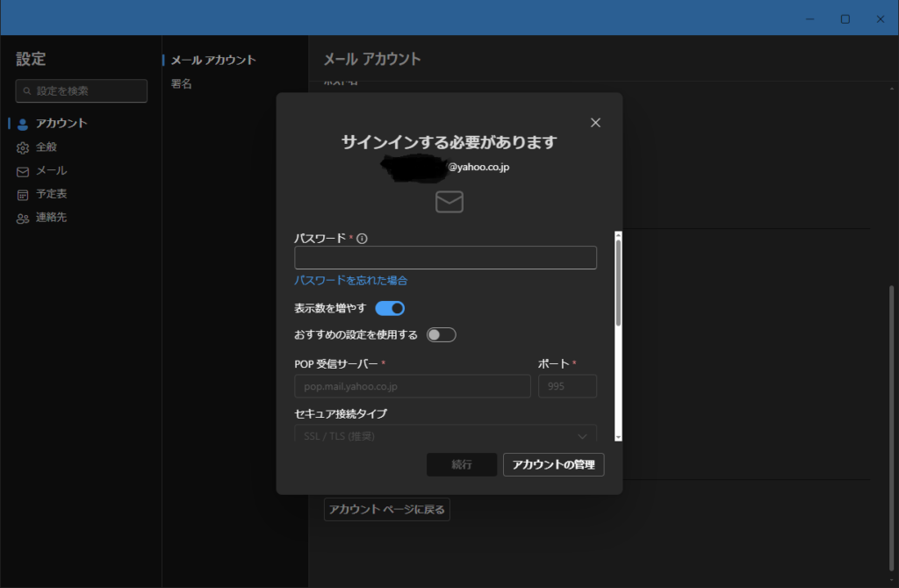This screenshot has width=899, height=588.
Task: Click the アカウント ページに戻る button
Action: point(386,509)
